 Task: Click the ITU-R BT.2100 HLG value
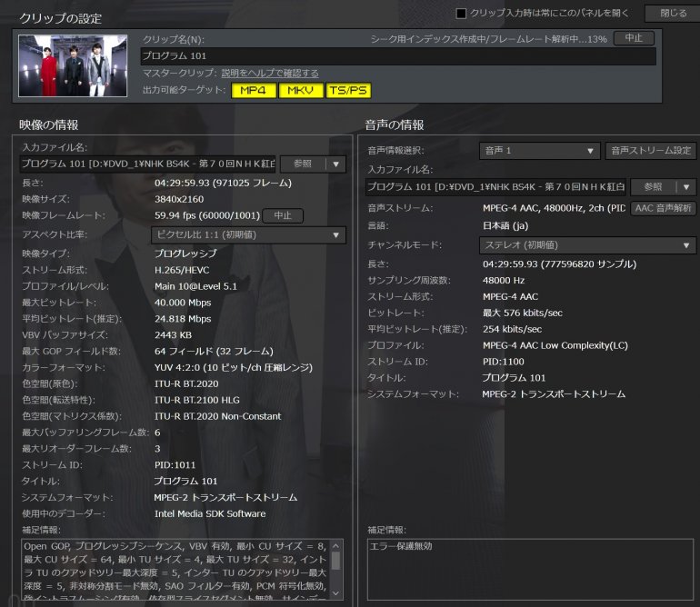coord(197,400)
